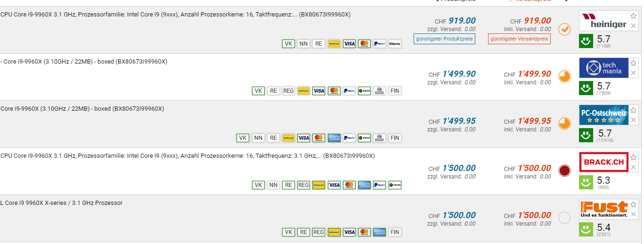Hide the BRACK.CH offer with the X icon
This screenshot has height=244, width=644.
(634, 167)
